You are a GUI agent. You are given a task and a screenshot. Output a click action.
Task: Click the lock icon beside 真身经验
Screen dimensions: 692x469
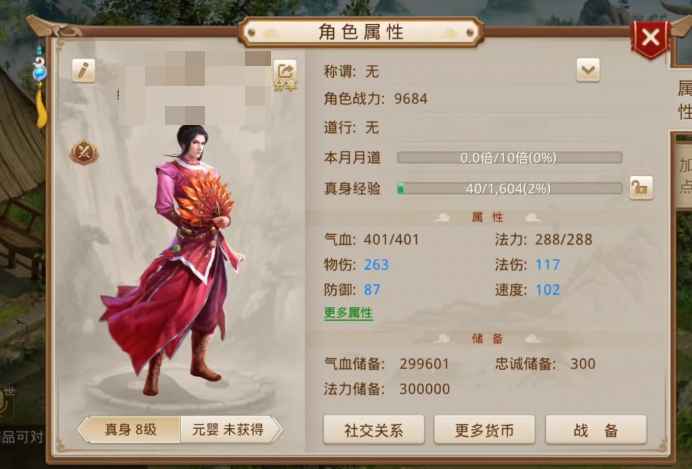pos(641,188)
